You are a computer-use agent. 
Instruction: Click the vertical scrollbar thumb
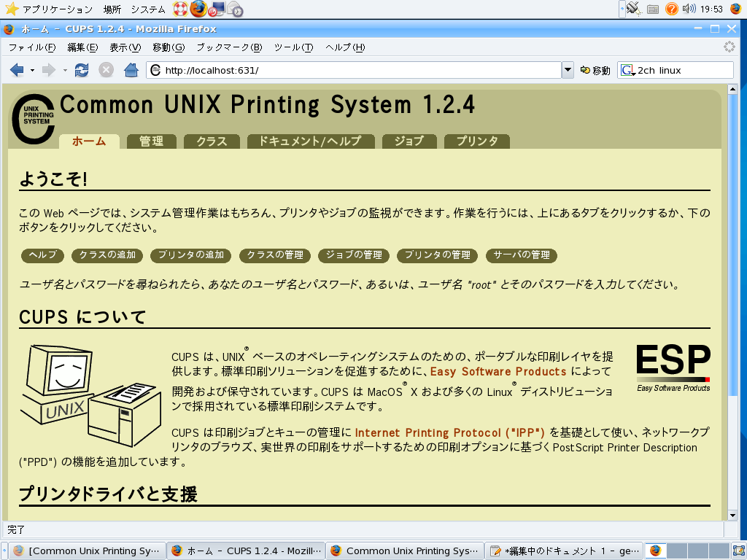(732, 244)
